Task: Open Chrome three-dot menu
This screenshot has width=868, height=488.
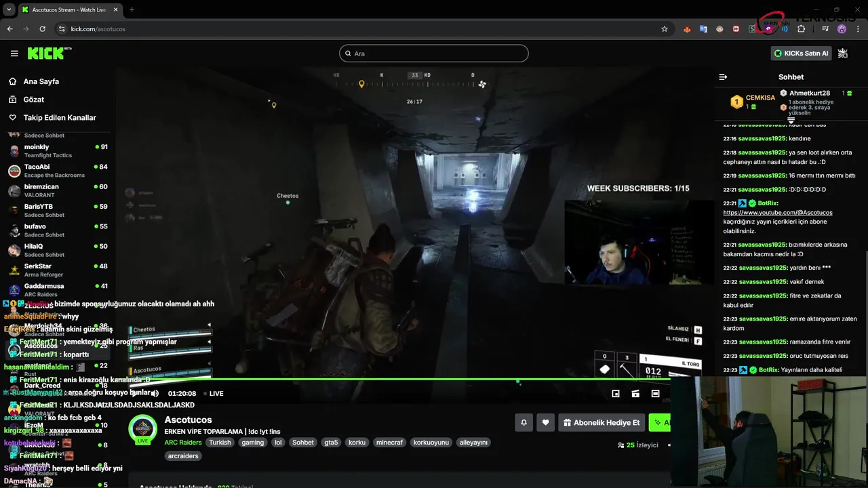Action: [856, 29]
